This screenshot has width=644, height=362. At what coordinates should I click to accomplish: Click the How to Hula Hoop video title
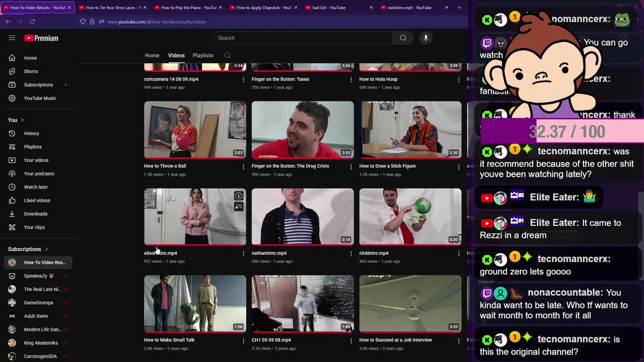coord(378,79)
